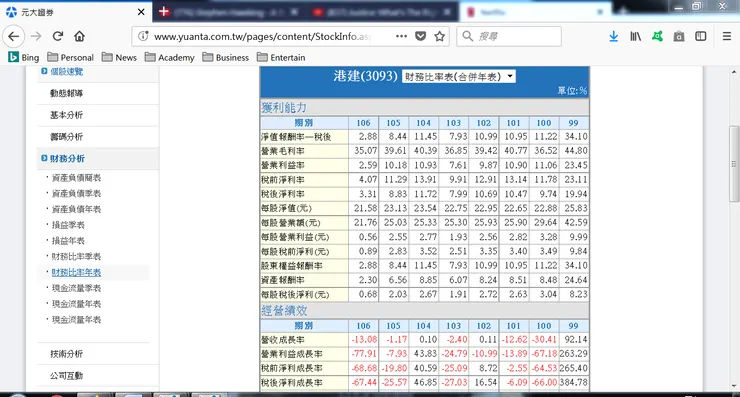Image resolution: width=740 pixels, height=397 pixels.
Task: Open 動態報導 in the sidebar
Action: pos(67,93)
